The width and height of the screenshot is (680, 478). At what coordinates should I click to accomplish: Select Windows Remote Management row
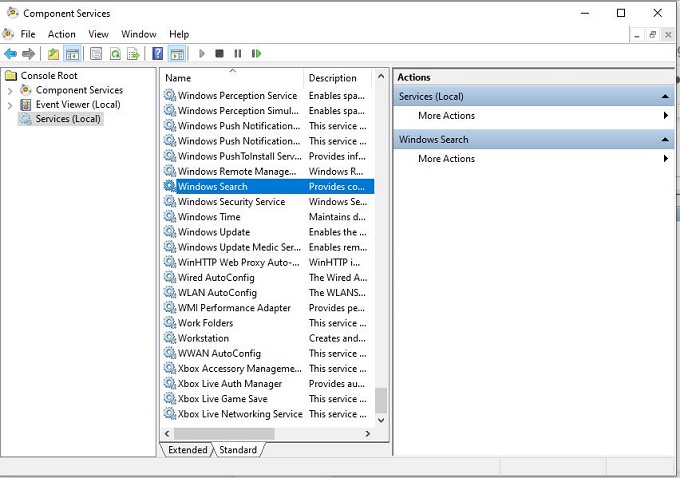click(268, 171)
